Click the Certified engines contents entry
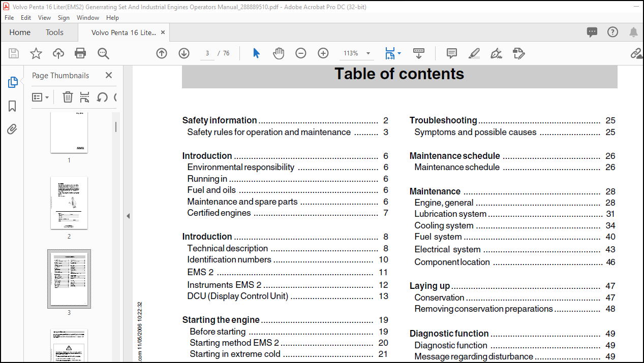The width and height of the screenshot is (644, 363). point(287,213)
